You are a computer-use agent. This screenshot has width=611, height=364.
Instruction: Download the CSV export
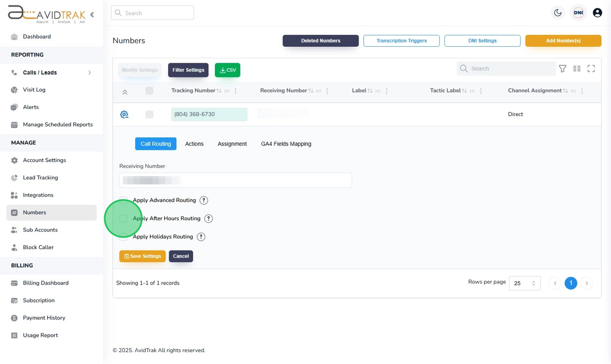click(227, 70)
